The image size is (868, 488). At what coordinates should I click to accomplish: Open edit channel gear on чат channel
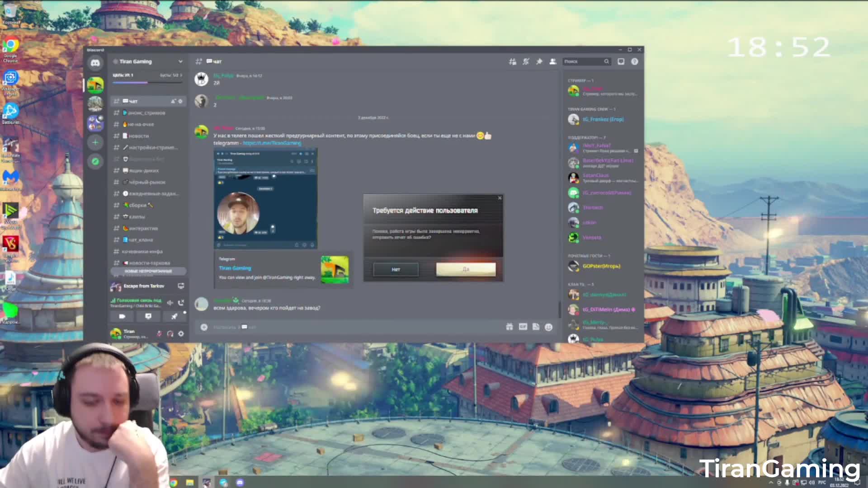180,101
